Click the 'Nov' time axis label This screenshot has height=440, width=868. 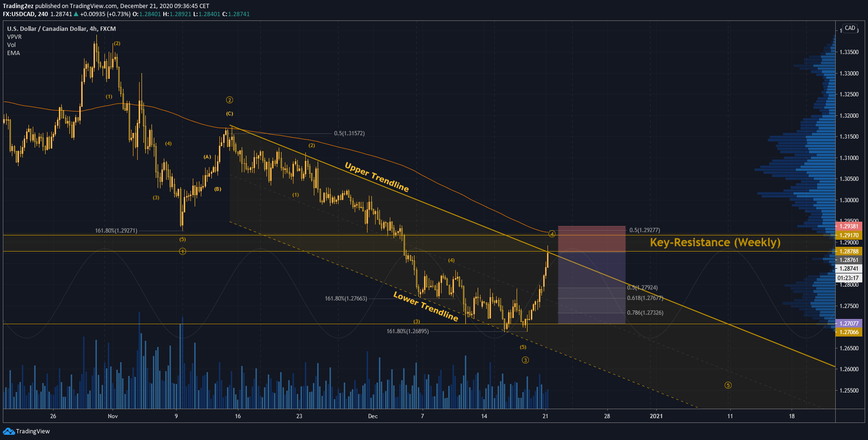pyautogui.click(x=113, y=416)
